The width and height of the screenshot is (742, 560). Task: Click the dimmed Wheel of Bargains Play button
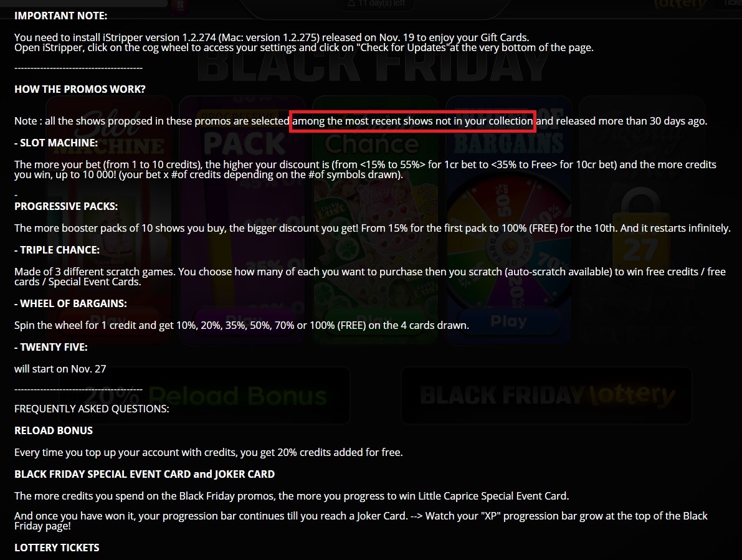click(x=509, y=321)
